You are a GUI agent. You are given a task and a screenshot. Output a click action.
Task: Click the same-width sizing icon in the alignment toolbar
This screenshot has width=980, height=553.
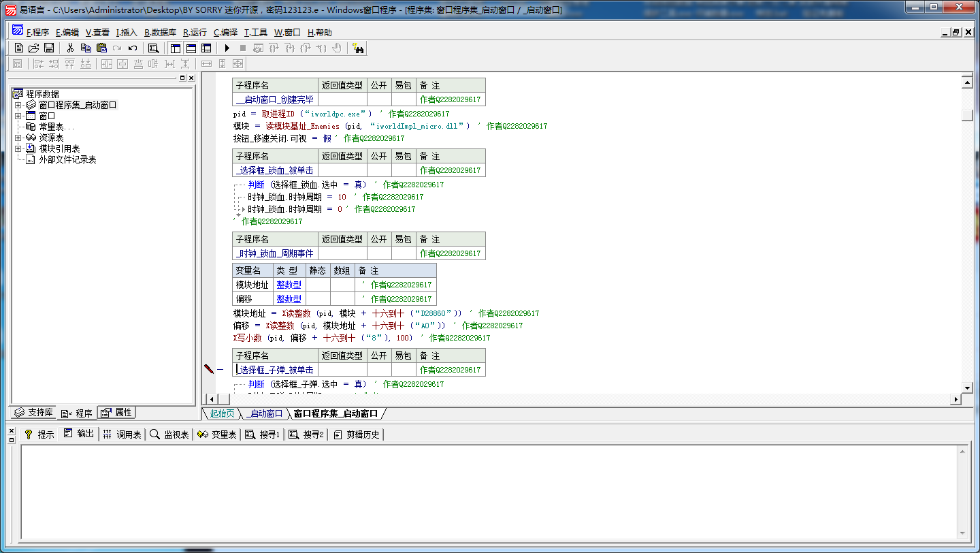pos(207,63)
